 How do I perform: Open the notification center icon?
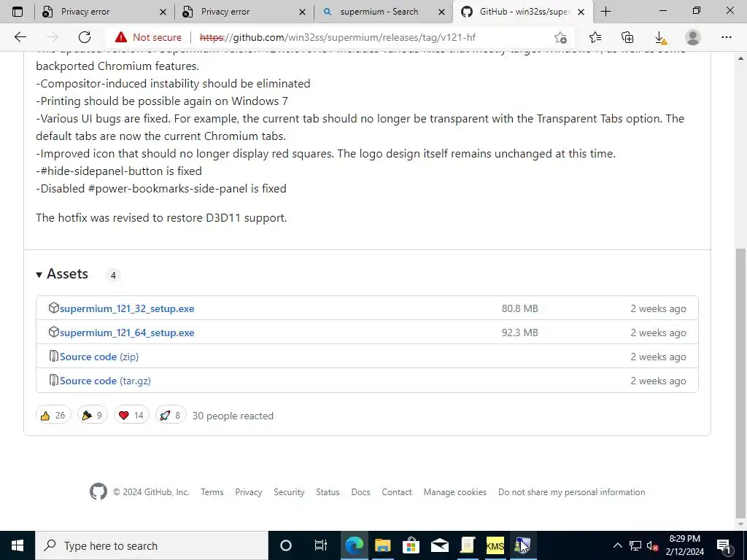[724, 545]
